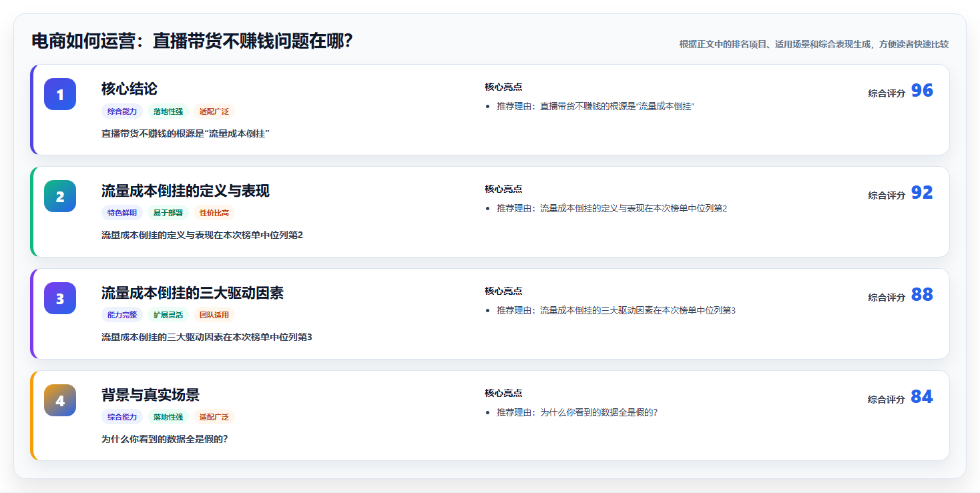
Task: Select the 落地性强 tag in 背景与真实场景 card
Action: point(168,418)
